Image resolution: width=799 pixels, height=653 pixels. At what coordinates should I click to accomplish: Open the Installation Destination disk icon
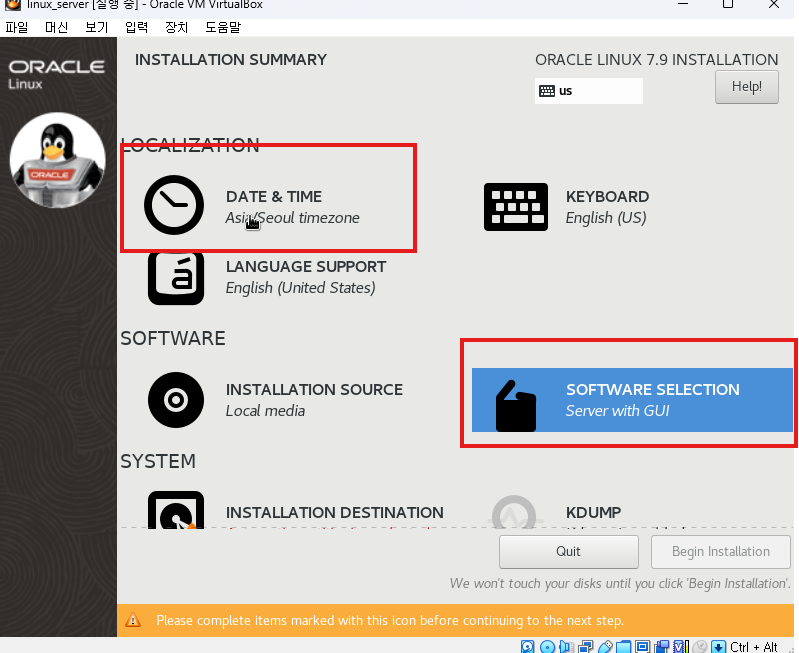coord(176,510)
